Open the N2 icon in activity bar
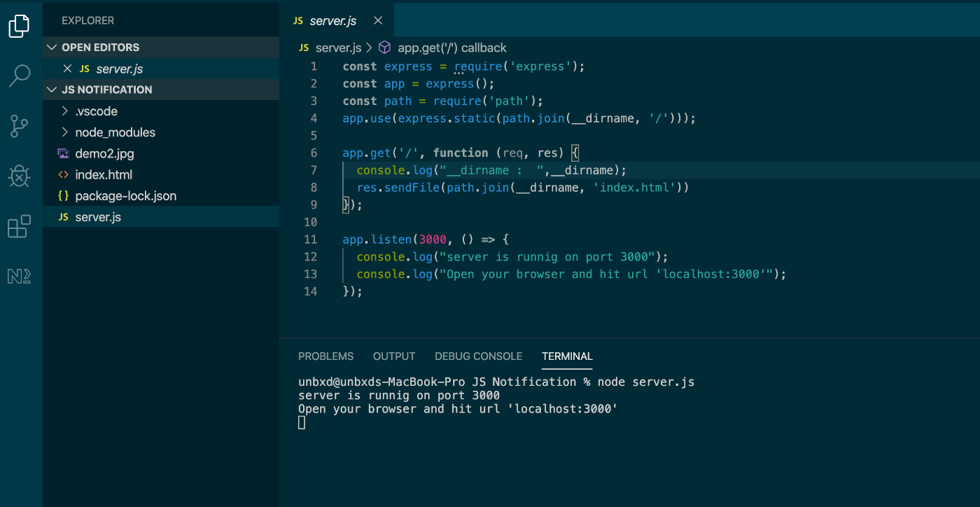 [x=19, y=276]
